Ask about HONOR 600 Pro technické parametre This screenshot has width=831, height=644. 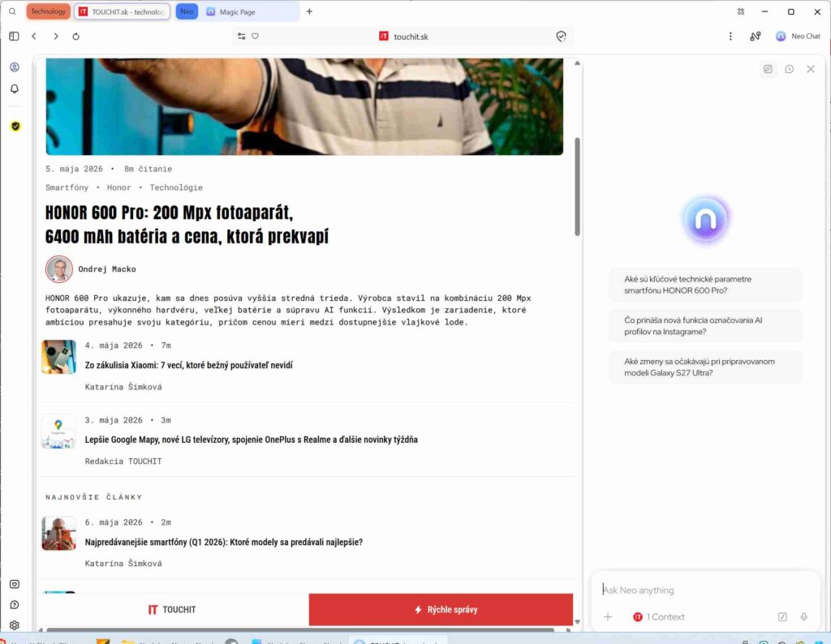click(x=705, y=285)
